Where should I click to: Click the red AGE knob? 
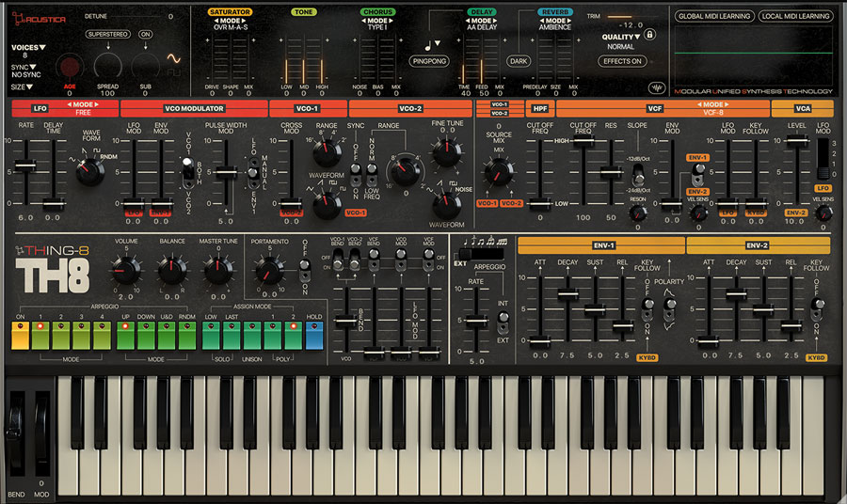click(x=69, y=67)
